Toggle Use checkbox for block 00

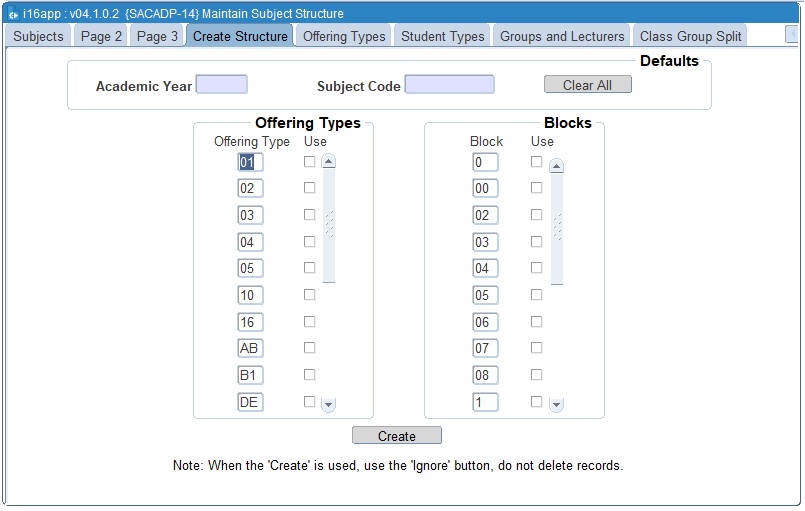click(537, 188)
